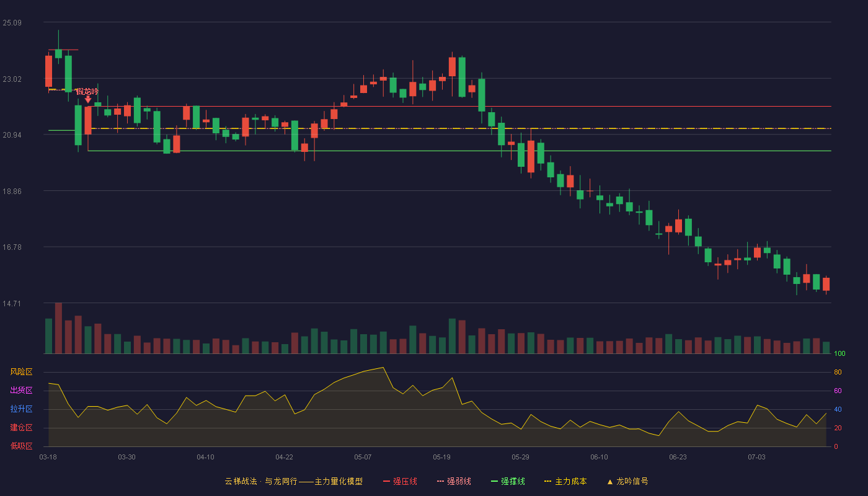
Task: Click the 05-29 date label
Action: pos(520,457)
